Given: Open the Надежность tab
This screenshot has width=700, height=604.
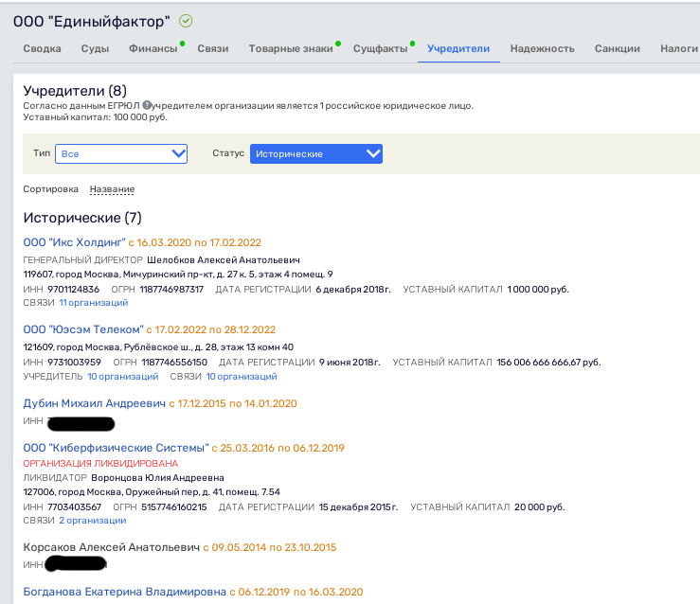Looking at the screenshot, I should 543,48.
